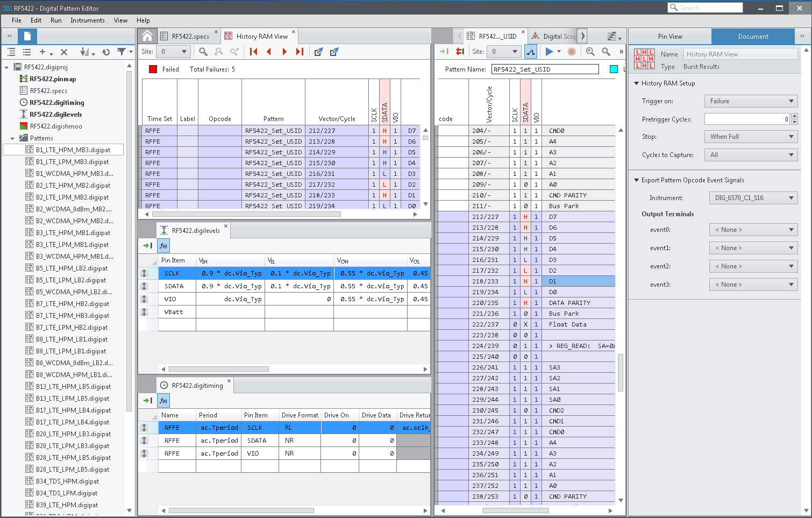Image resolution: width=812 pixels, height=518 pixels.
Task: Open B1_LTE_HPM_MB3.digipat pattern file
Action: (x=73, y=150)
